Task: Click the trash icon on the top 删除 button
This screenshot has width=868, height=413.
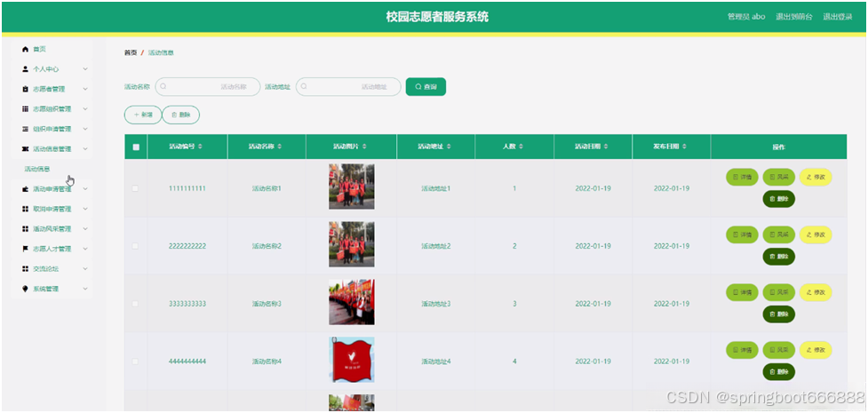Action: tap(174, 115)
